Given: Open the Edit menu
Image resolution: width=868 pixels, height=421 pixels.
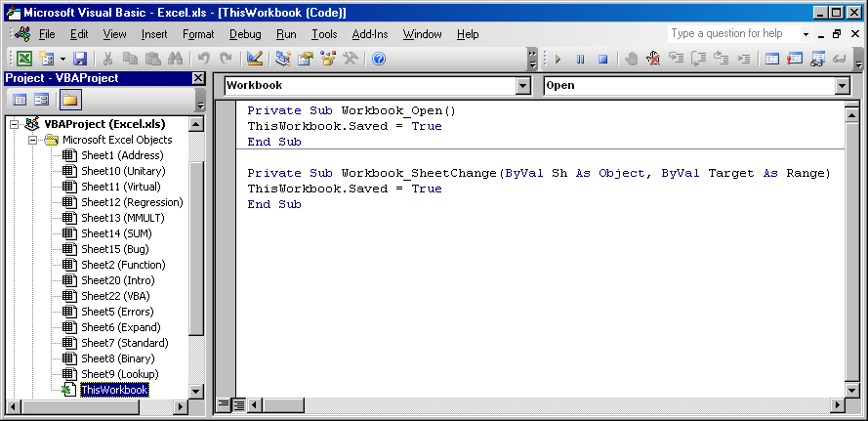Looking at the screenshot, I should tap(79, 34).
